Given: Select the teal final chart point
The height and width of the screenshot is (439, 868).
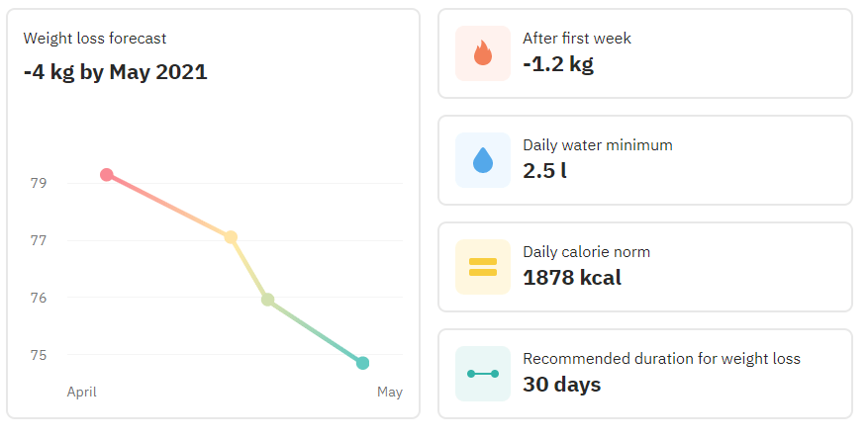Looking at the screenshot, I should (x=362, y=363).
